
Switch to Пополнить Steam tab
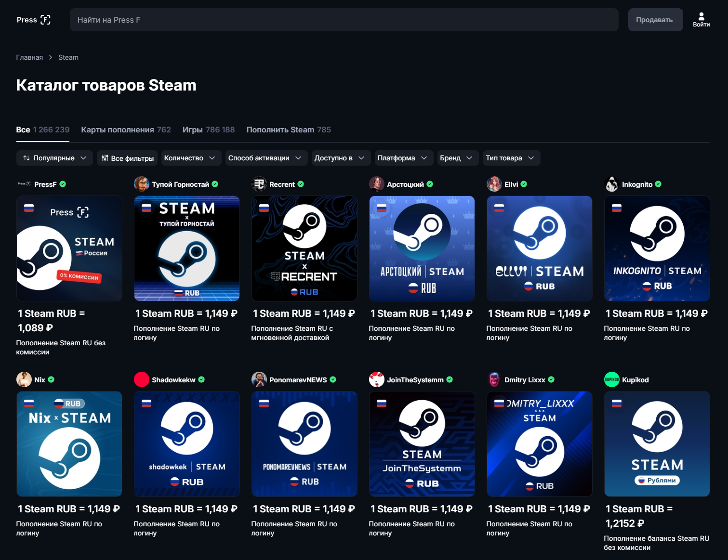289,130
